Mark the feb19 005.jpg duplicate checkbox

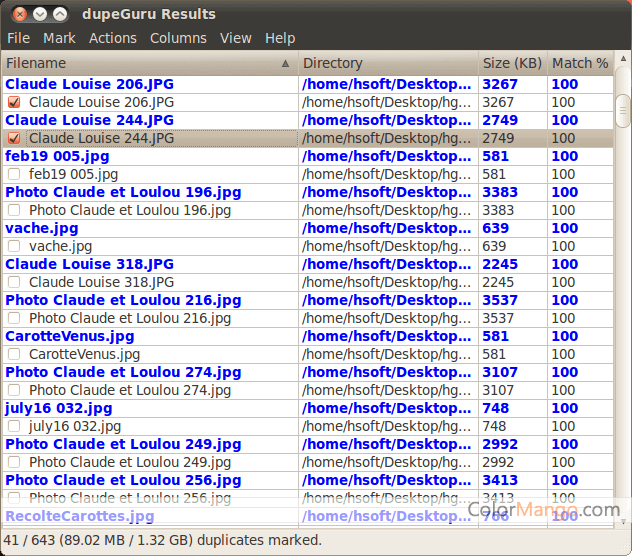pos(14,174)
